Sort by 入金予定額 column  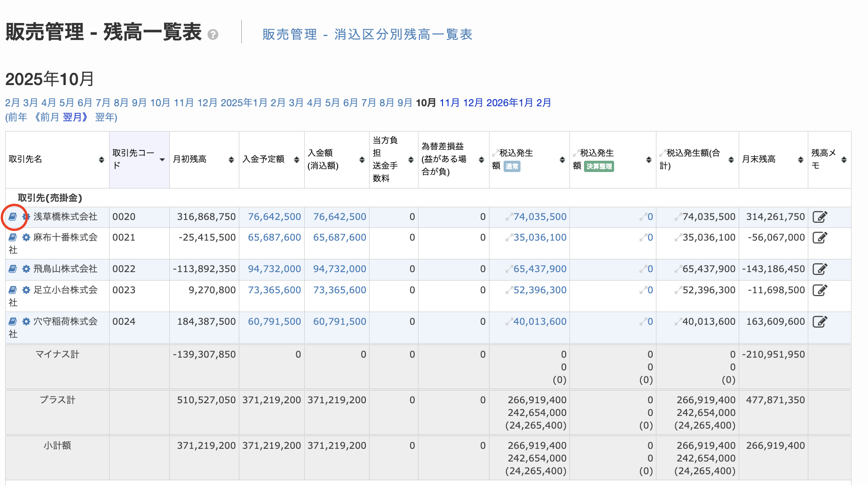click(x=296, y=160)
